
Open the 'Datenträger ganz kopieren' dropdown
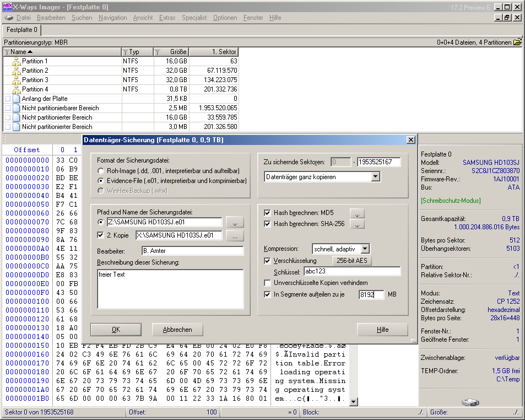coord(375,177)
